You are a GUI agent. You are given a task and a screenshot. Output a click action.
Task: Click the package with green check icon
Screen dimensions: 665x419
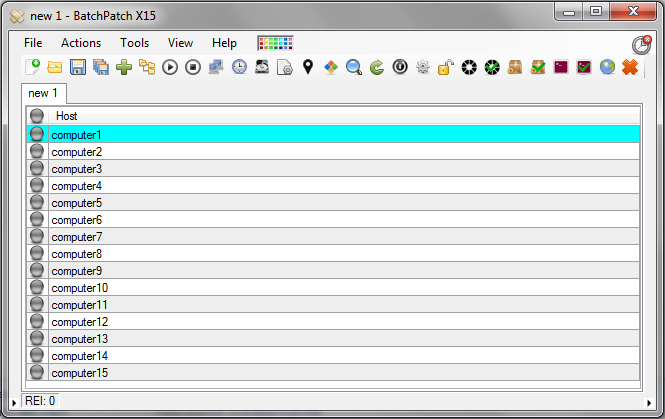(538, 67)
